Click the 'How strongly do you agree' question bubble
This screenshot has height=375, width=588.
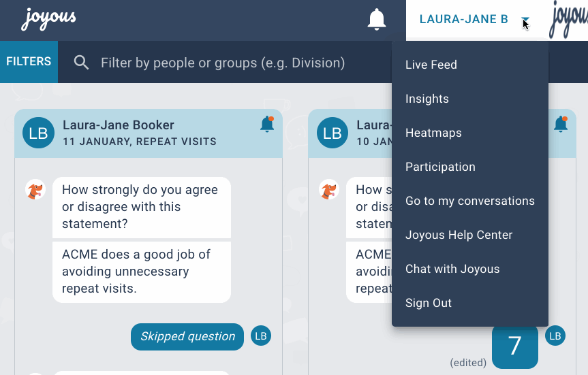(142, 207)
